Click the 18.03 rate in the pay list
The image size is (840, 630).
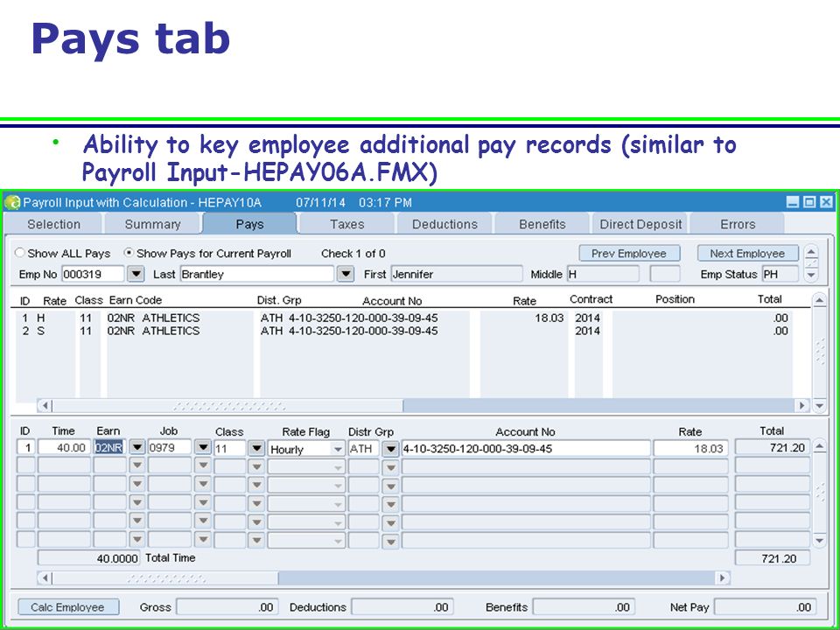click(x=549, y=318)
